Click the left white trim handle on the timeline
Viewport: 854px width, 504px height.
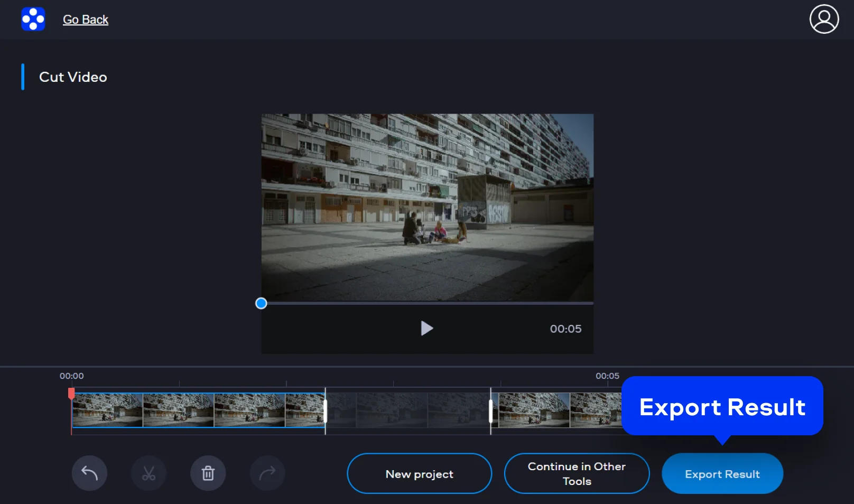pos(325,411)
